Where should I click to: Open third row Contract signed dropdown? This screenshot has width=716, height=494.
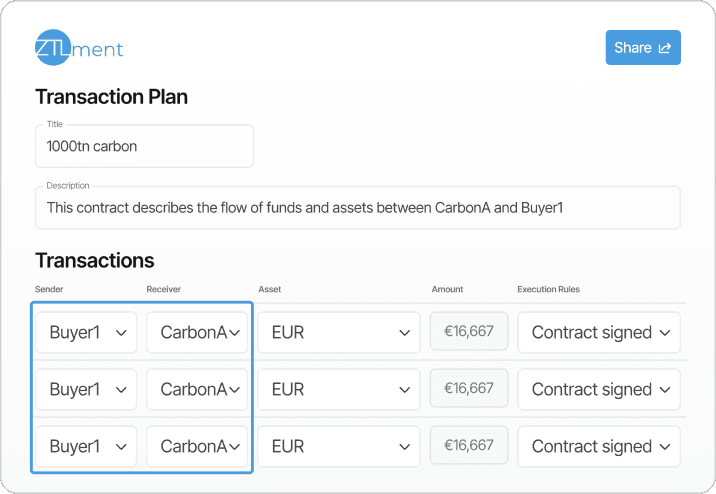click(599, 446)
